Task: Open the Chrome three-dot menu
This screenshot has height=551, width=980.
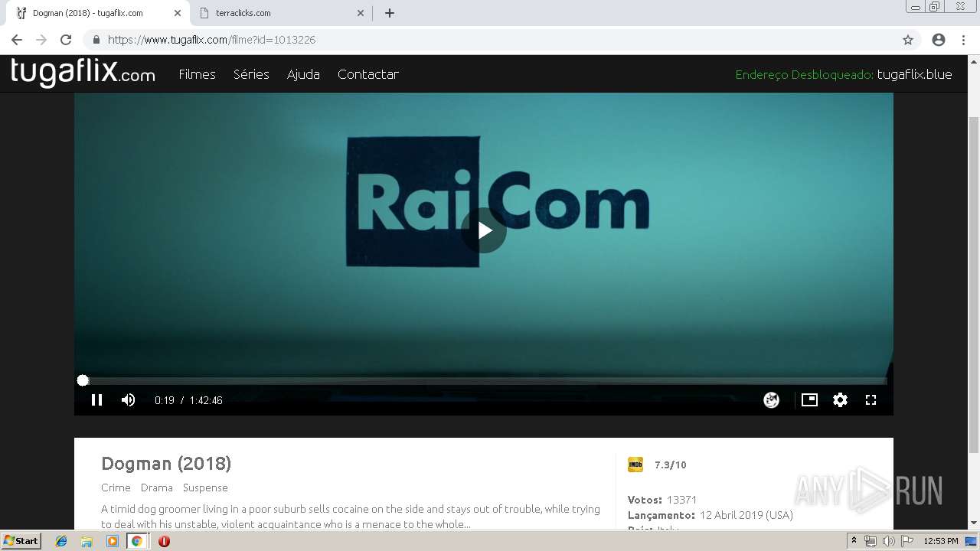Action: click(962, 40)
